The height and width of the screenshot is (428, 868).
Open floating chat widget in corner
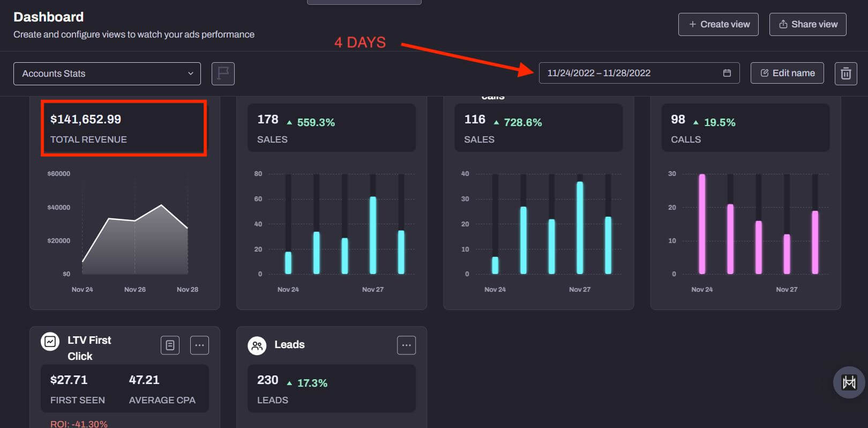849,382
